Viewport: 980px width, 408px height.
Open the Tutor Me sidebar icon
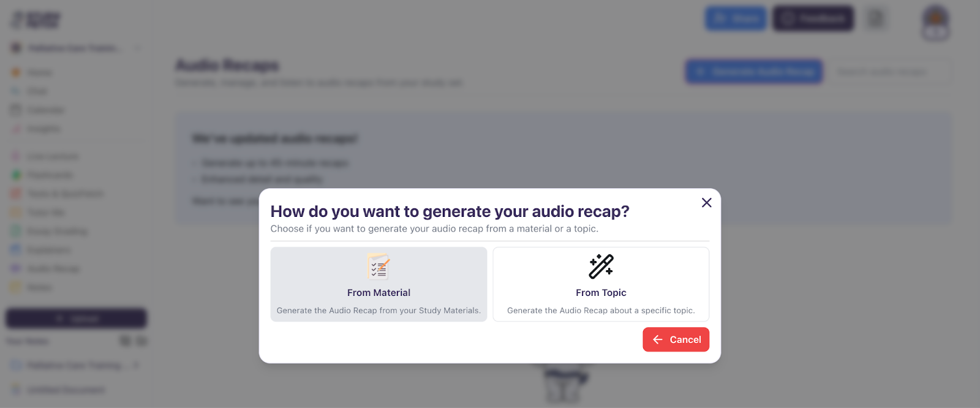pyautogui.click(x=16, y=212)
